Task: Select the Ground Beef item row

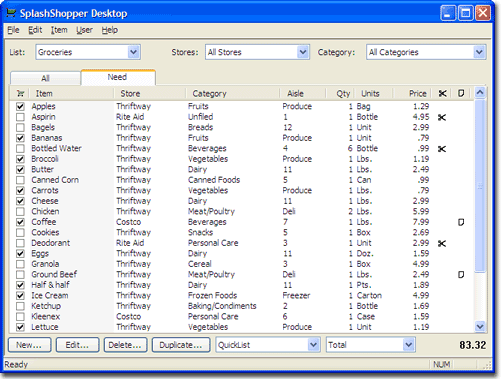Action: coord(242,274)
